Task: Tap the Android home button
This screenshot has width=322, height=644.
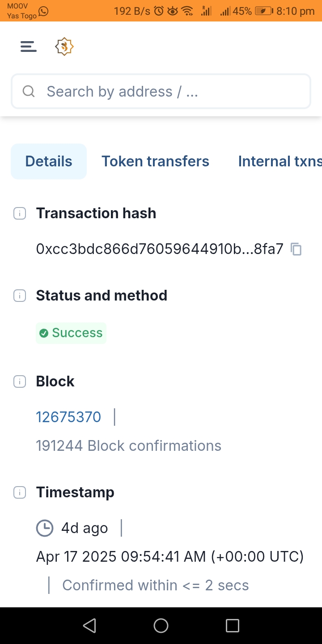Action: click(x=161, y=625)
